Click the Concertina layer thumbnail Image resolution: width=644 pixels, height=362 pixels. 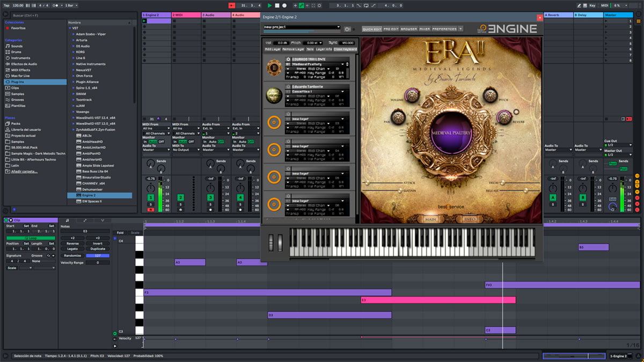pos(274,95)
